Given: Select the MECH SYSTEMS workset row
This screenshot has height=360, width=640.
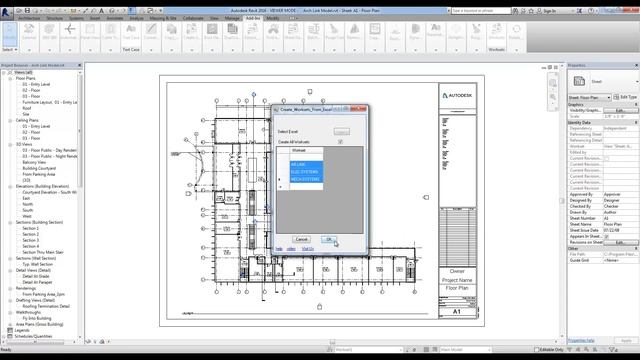Looking at the screenshot, I should pyautogui.click(x=306, y=179).
